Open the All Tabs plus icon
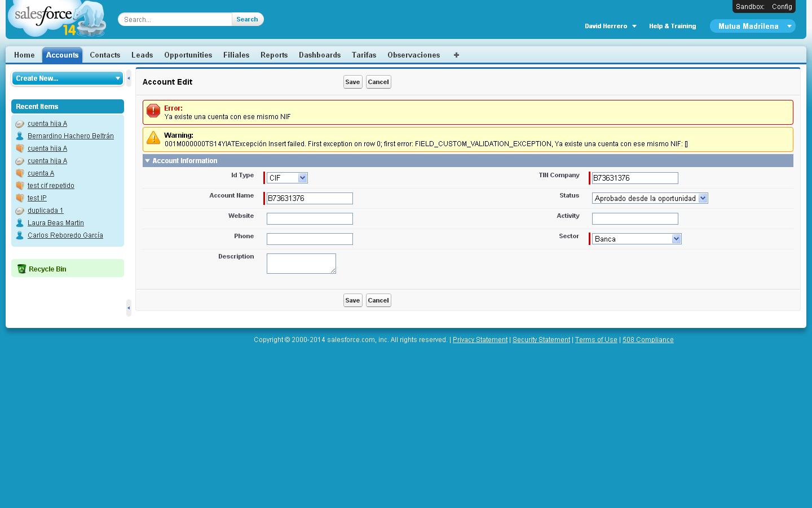 [x=456, y=55]
